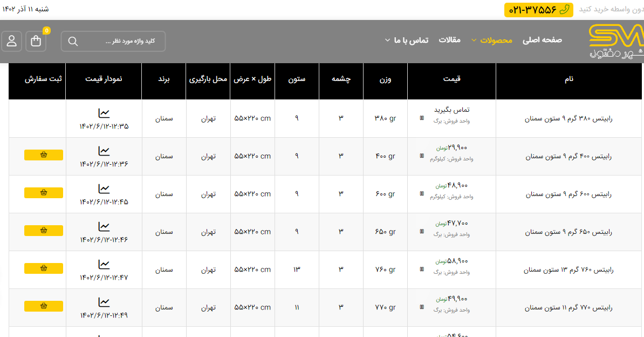The image size is (644, 337).
Task: Click the magnifier search icon
Action: click(x=73, y=42)
